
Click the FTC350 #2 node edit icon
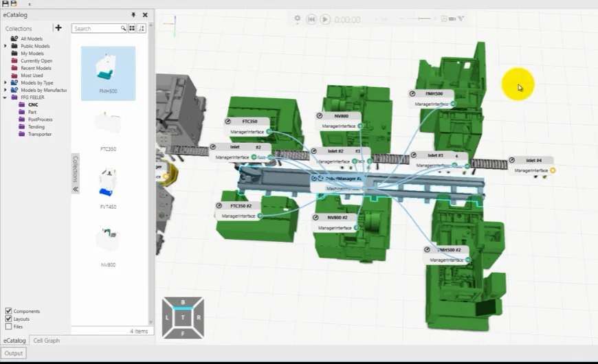(x=219, y=206)
